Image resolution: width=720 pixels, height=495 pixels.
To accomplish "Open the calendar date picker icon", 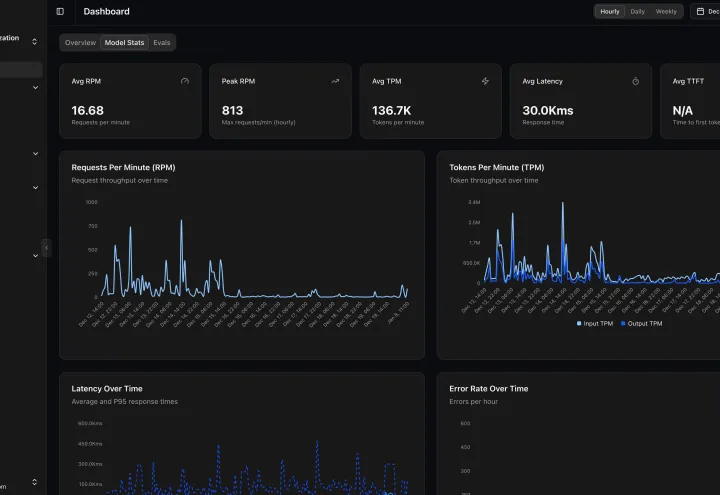I will (700, 11).
